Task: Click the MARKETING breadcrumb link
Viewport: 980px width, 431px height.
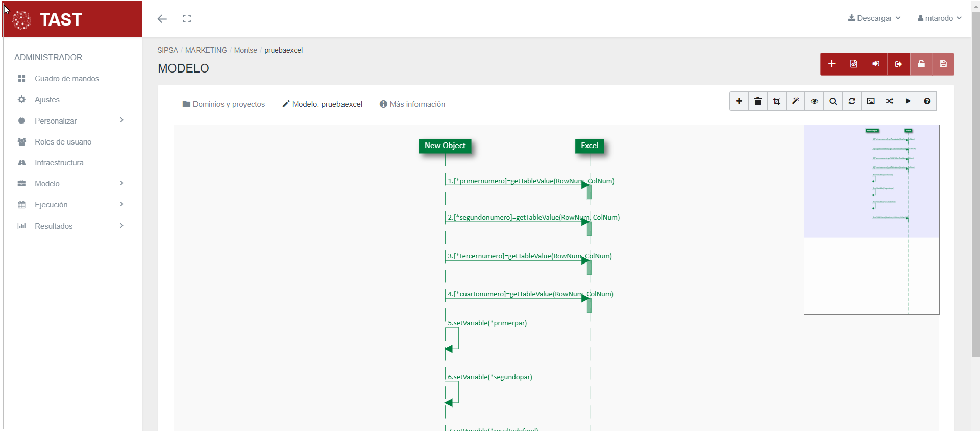Action: (206, 50)
